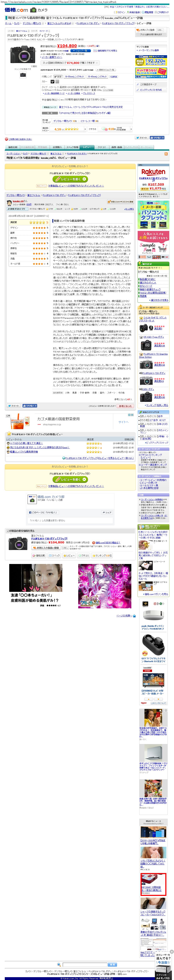
Task: Select the 18-55mmレンズキット option
Action: pos(75,76)
